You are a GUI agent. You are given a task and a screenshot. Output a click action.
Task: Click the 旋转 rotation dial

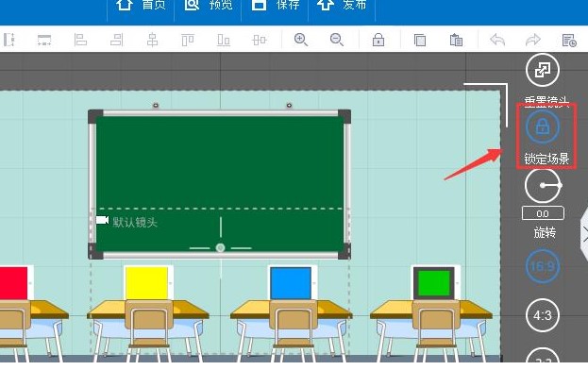[x=543, y=186]
